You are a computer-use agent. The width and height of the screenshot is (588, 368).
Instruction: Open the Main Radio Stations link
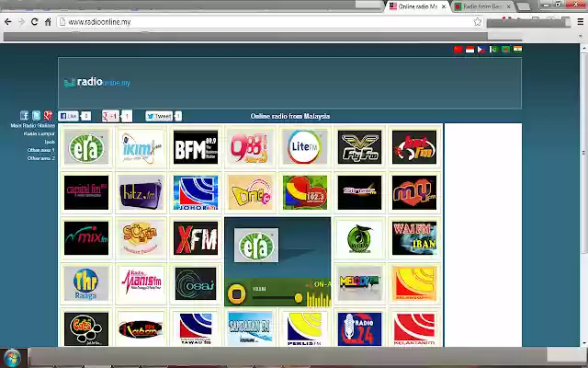coord(33,126)
